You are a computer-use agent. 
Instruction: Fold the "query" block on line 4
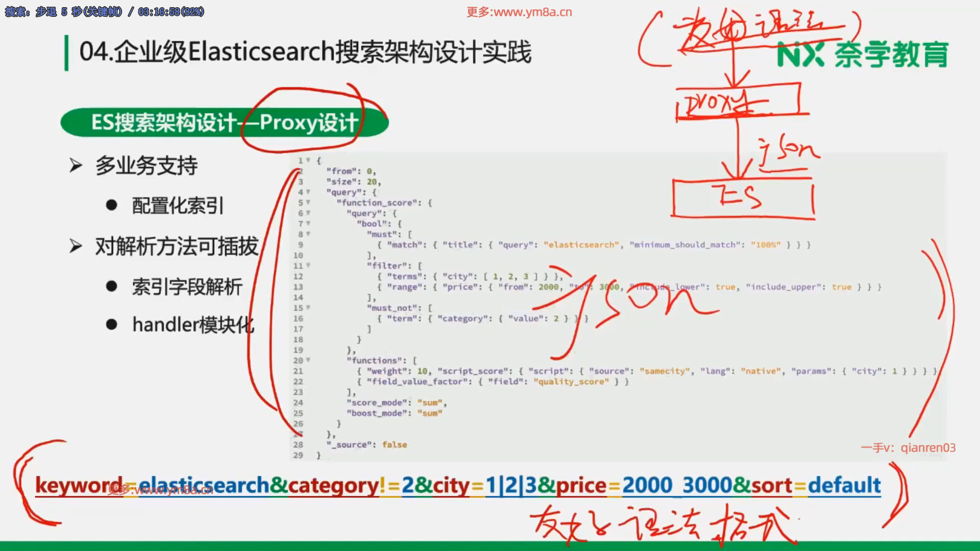pos(308,192)
